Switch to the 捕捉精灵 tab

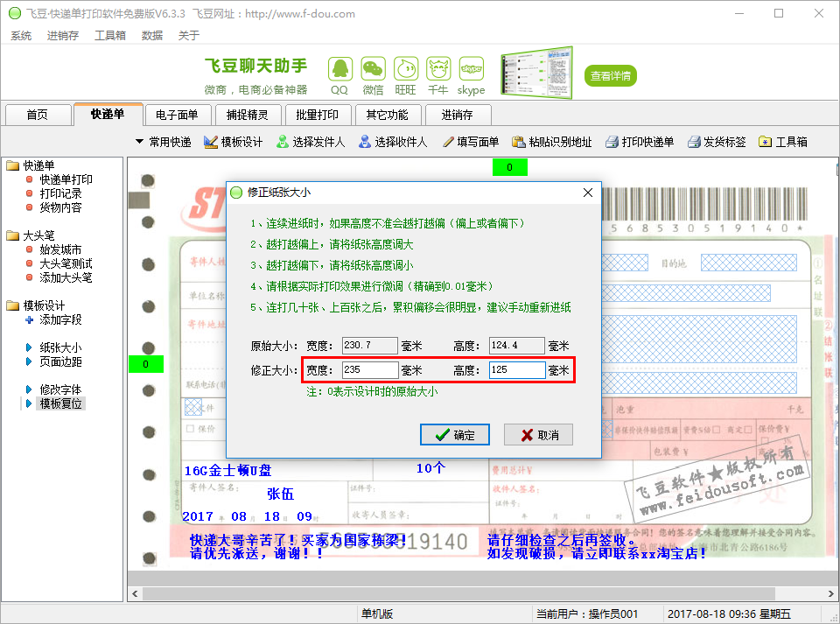coord(247,115)
